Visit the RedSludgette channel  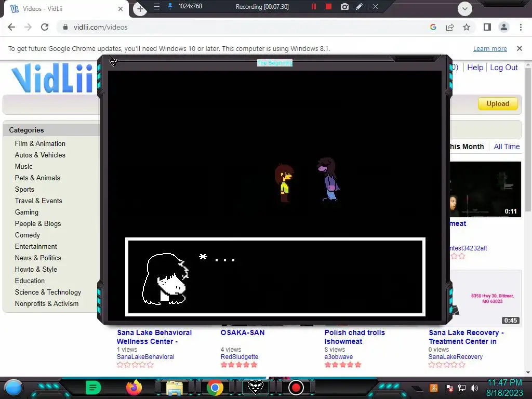(239, 357)
